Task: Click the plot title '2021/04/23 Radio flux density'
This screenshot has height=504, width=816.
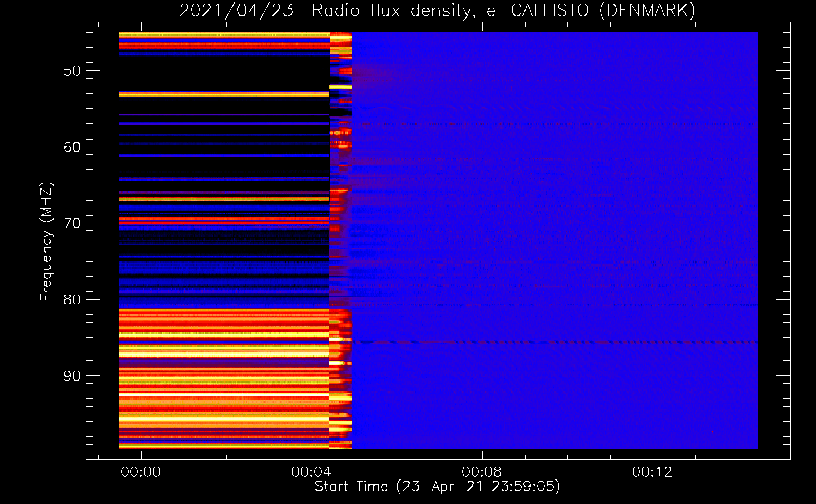Action: tap(437, 10)
